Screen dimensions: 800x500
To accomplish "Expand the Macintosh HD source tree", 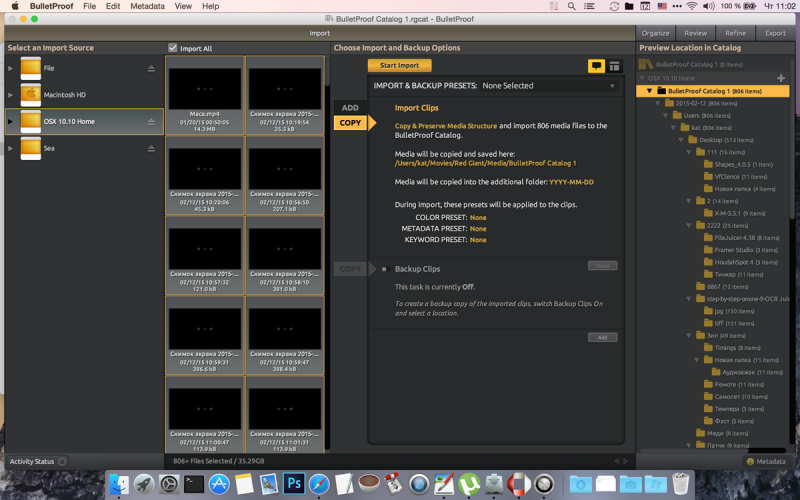I will [11, 95].
